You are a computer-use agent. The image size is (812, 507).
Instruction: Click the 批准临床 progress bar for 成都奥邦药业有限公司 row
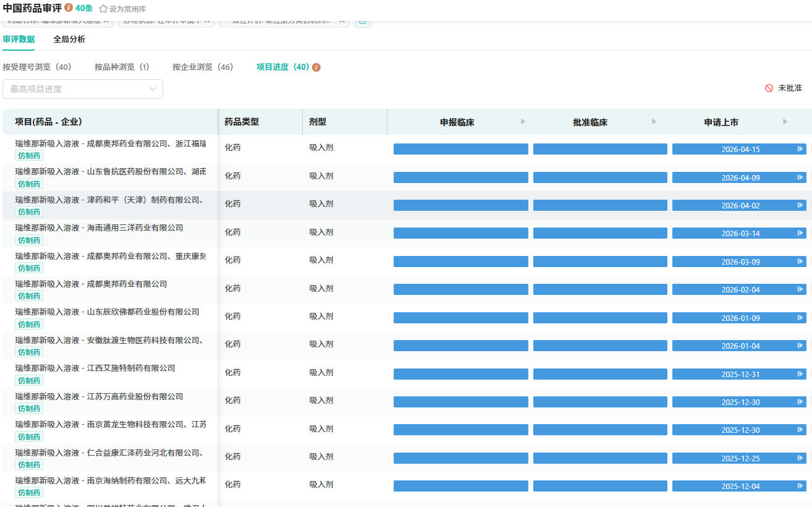(x=599, y=289)
